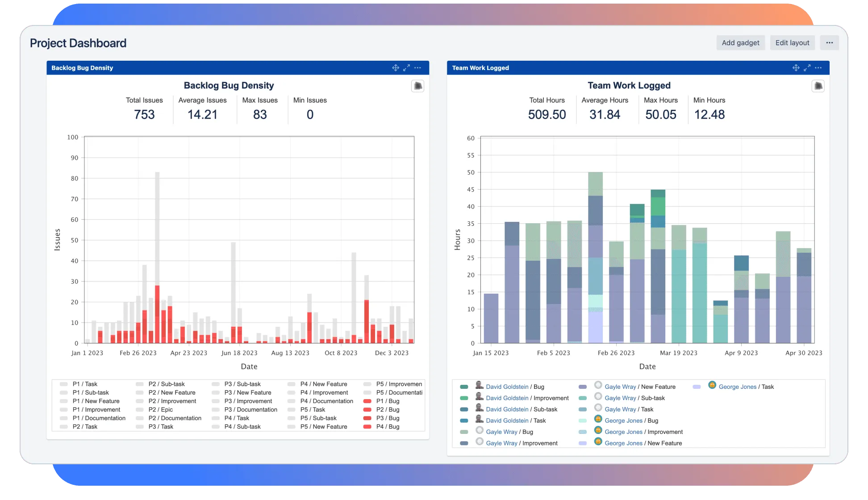868x500 pixels.
Task: Maximize the Team Work Logged gadget
Action: click(x=807, y=68)
